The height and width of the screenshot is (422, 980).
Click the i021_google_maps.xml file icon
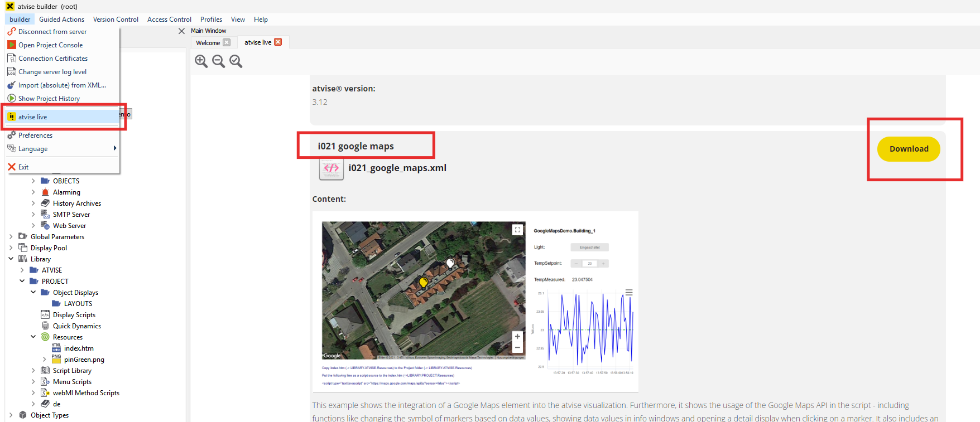click(x=331, y=168)
